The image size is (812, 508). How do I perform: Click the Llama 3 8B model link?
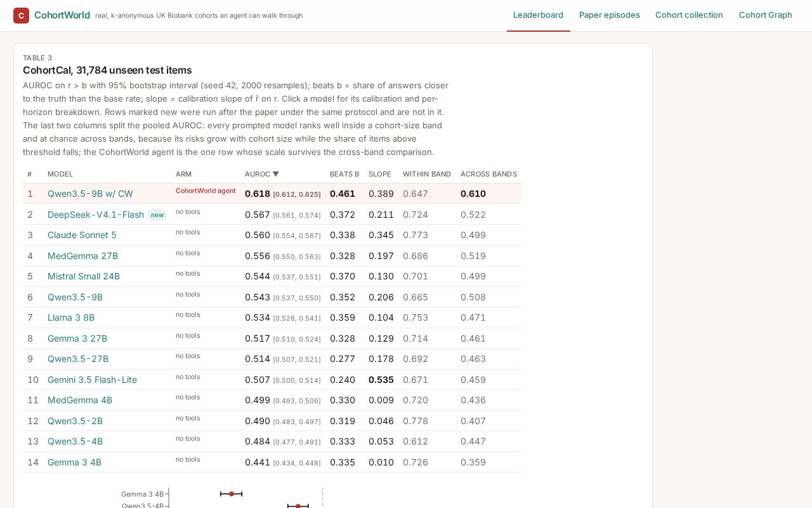[71, 317]
